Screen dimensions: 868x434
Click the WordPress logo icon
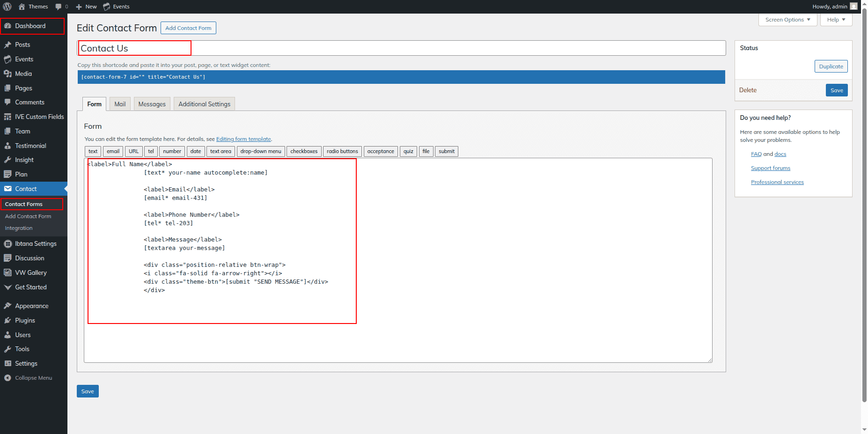[x=7, y=7]
